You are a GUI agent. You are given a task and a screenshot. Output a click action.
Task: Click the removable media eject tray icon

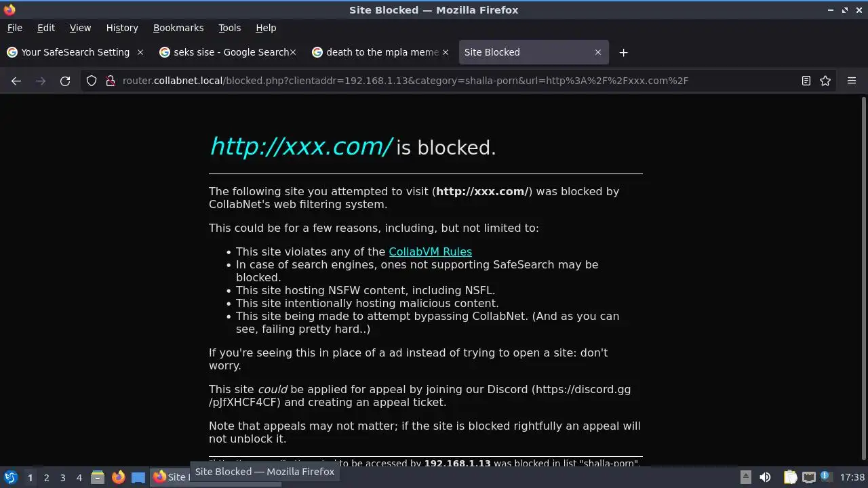[745, 477]
